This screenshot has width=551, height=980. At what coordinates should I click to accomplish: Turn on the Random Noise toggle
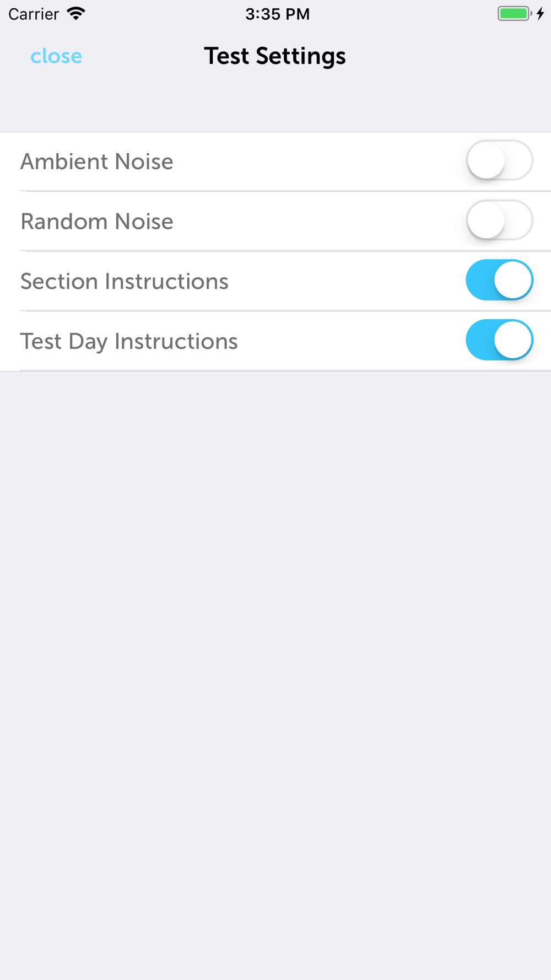point(499,220)
